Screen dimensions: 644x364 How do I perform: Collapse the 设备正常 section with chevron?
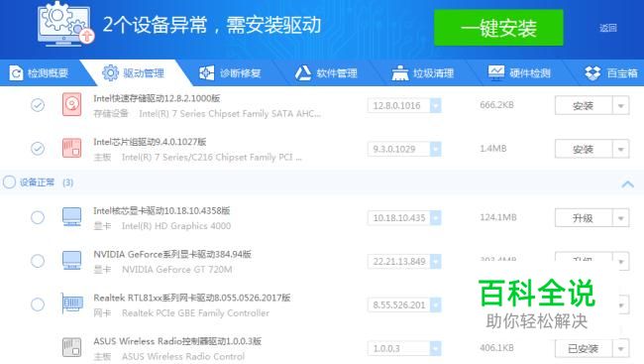click(x=627, y=183)
